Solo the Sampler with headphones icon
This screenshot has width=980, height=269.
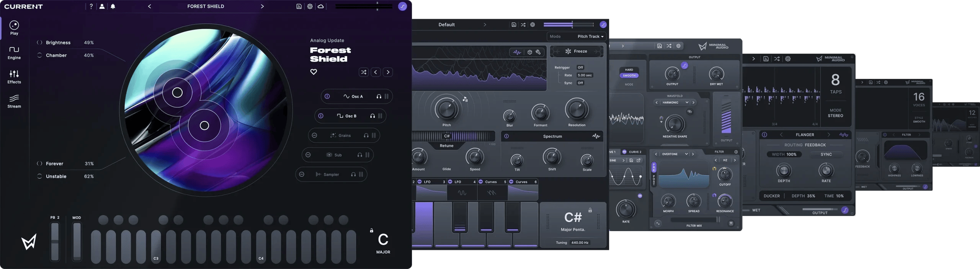[353, 174]
